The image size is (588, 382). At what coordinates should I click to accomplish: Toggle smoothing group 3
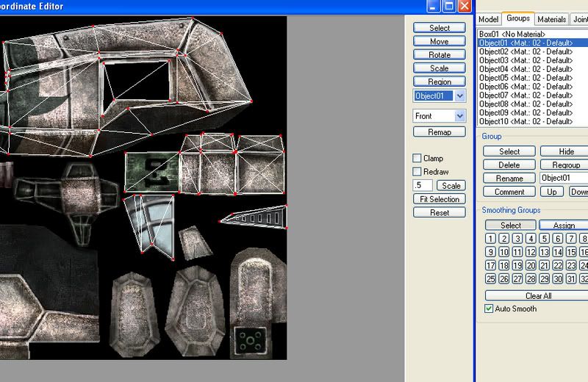coord(517,239)
